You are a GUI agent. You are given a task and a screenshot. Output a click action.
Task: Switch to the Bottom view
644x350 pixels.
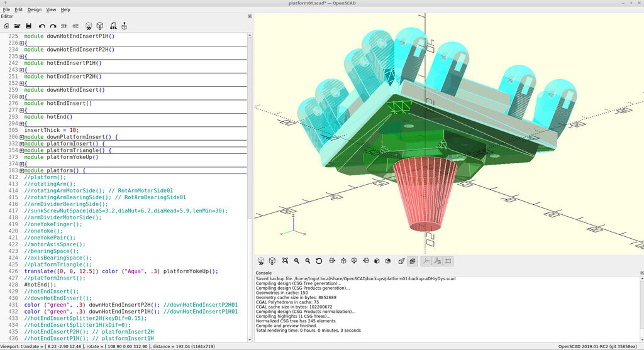click(354, 261)
